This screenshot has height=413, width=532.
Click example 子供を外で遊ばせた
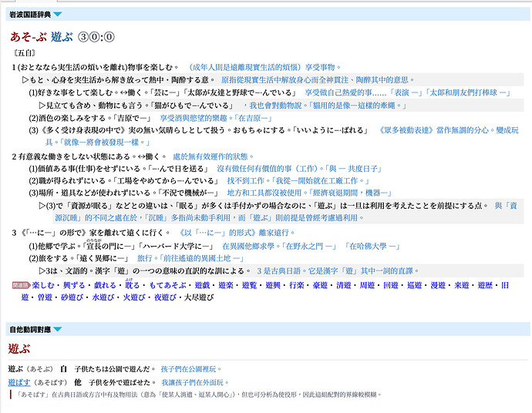tap(122, 382)
